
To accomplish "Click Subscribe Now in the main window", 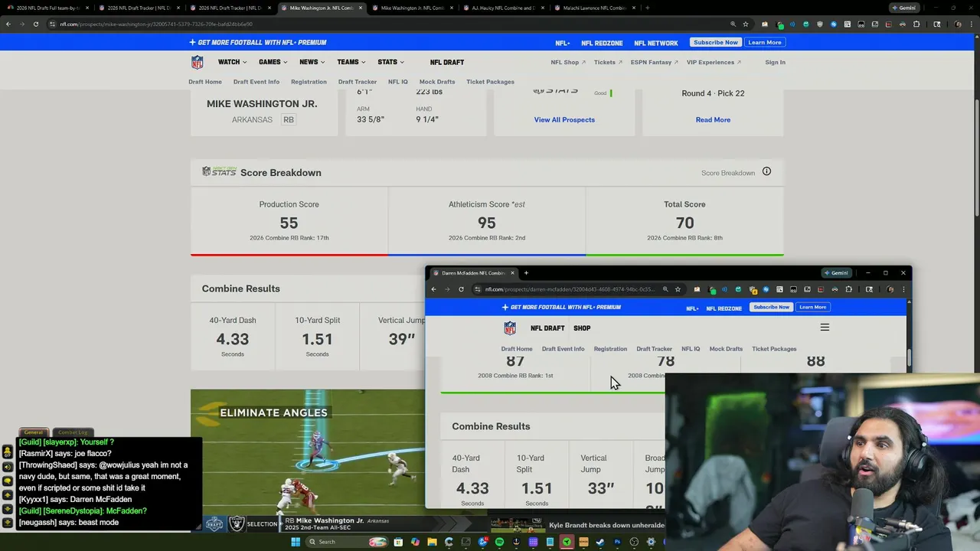I will (717, 42).
